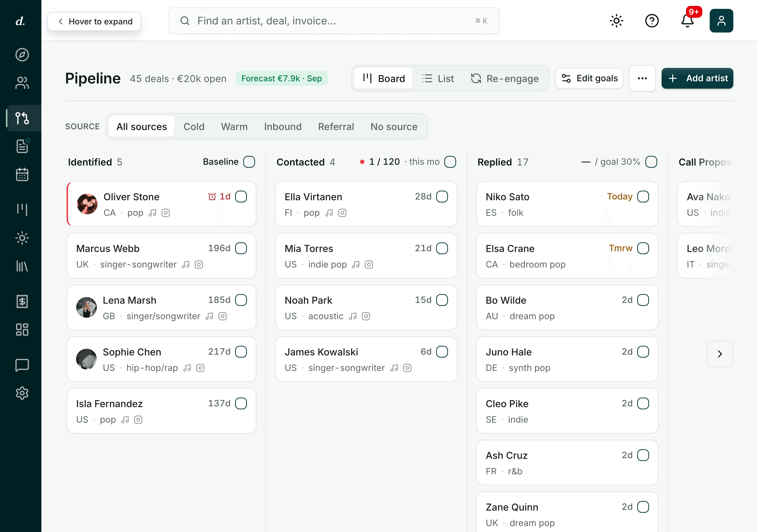The height and width of the screenshot is (532, 757).
Task: Check the Replied column select-all checkbox
Action: 651,162
